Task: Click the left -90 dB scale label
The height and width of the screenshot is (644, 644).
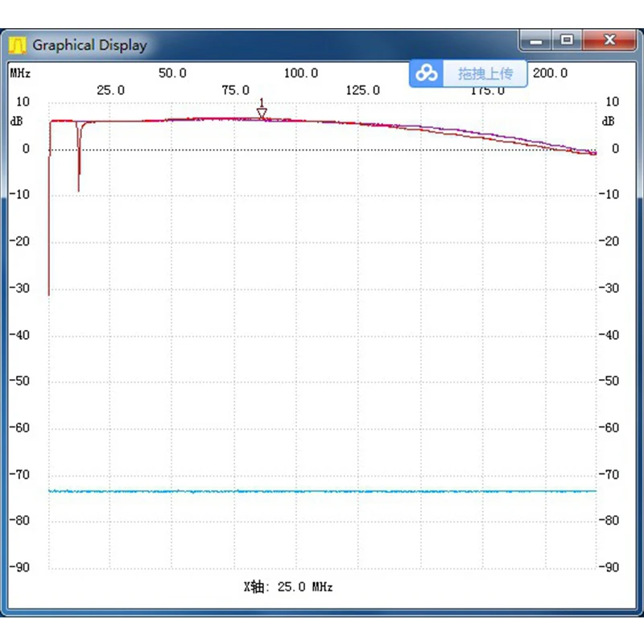Action: pyautogui.click(x=19, y=568)
